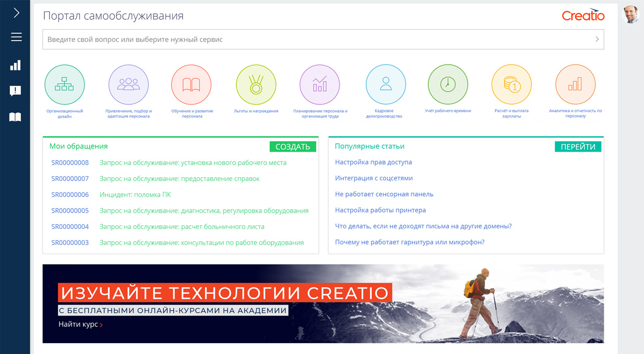Open case number SR00000007
Viewport: 644px width, 354px height.
pos(70,179)
